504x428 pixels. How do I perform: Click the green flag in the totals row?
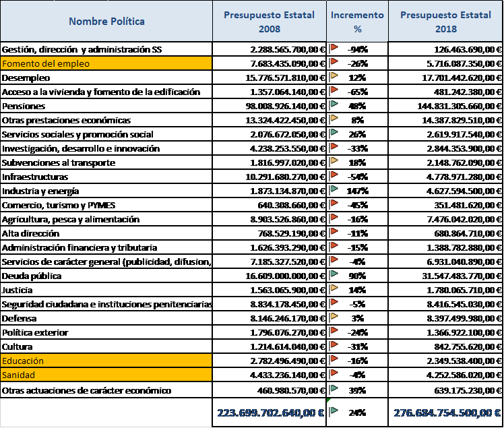[x=334, y=411]
